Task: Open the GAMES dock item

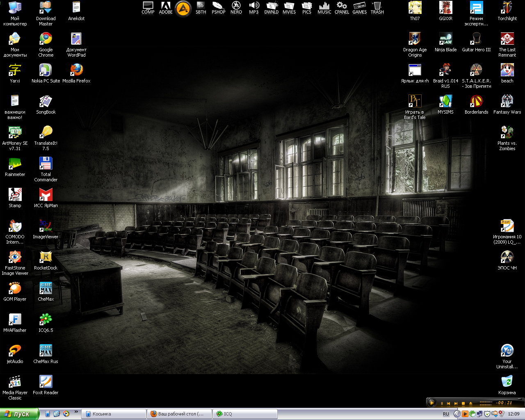Action: click(360, 8)
